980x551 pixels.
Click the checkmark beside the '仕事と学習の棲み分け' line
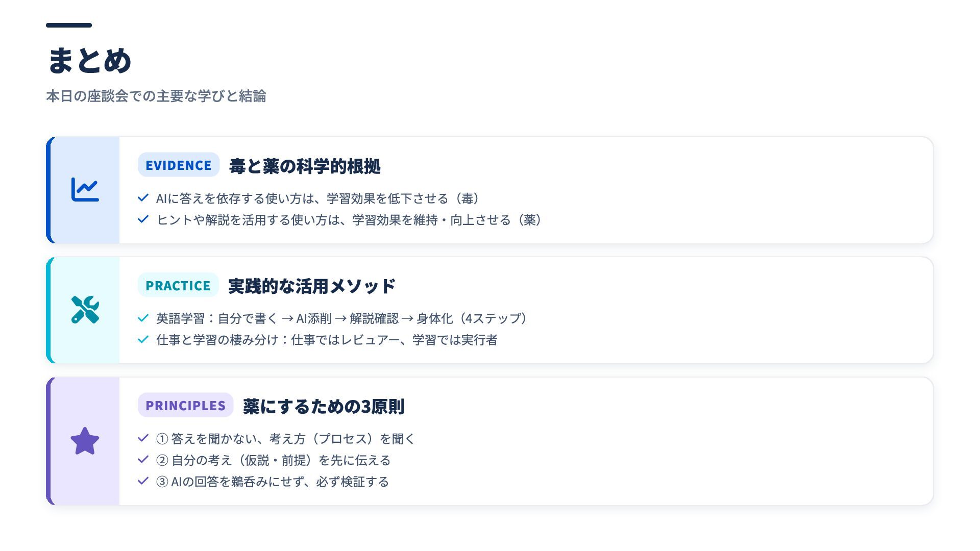[x=143, y=340]
